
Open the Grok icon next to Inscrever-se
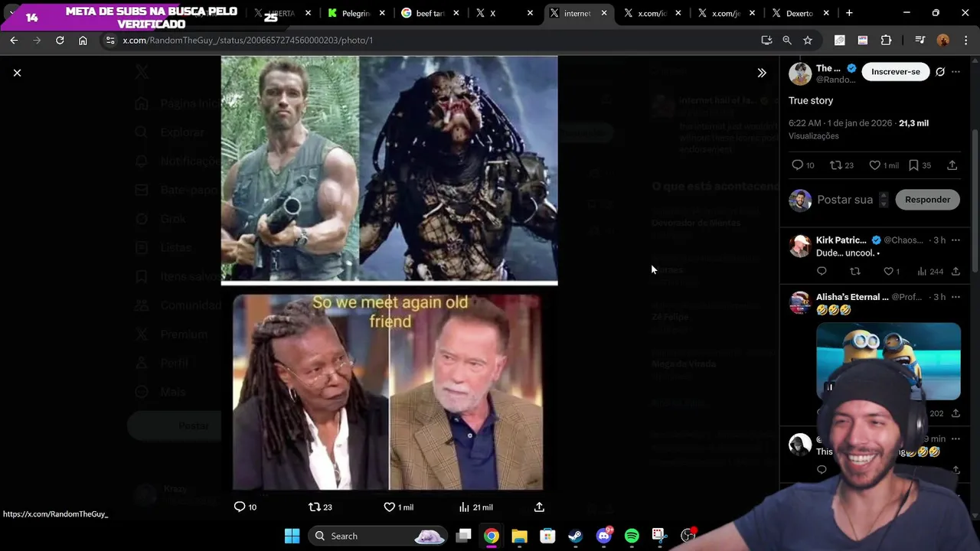(x=940, y=72)
